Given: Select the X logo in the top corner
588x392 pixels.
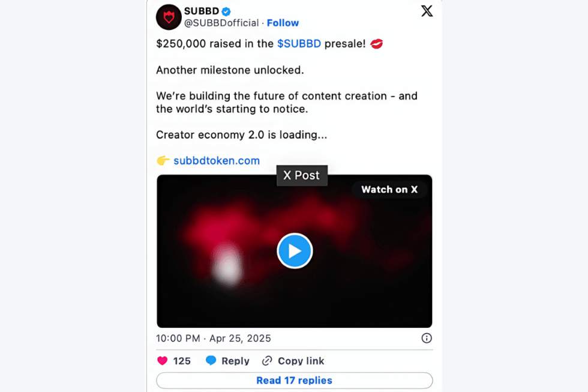Looking at the screenshot, I should point(427,11).
